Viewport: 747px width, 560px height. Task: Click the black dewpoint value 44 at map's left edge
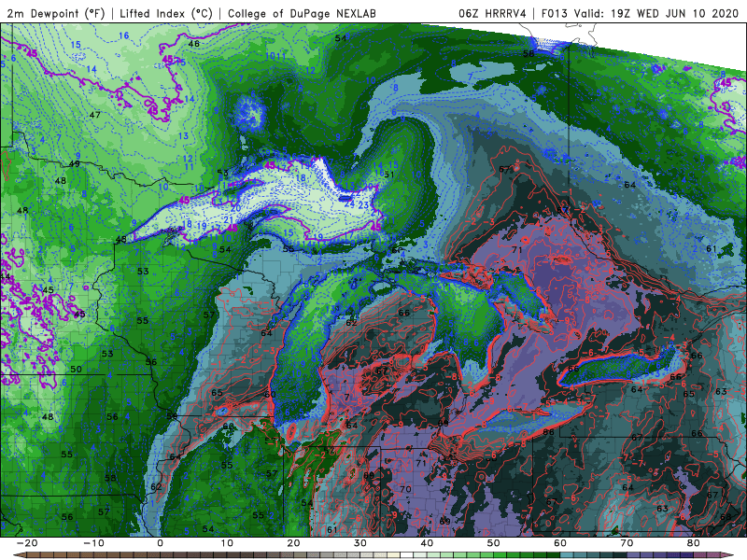click(6, 276)
